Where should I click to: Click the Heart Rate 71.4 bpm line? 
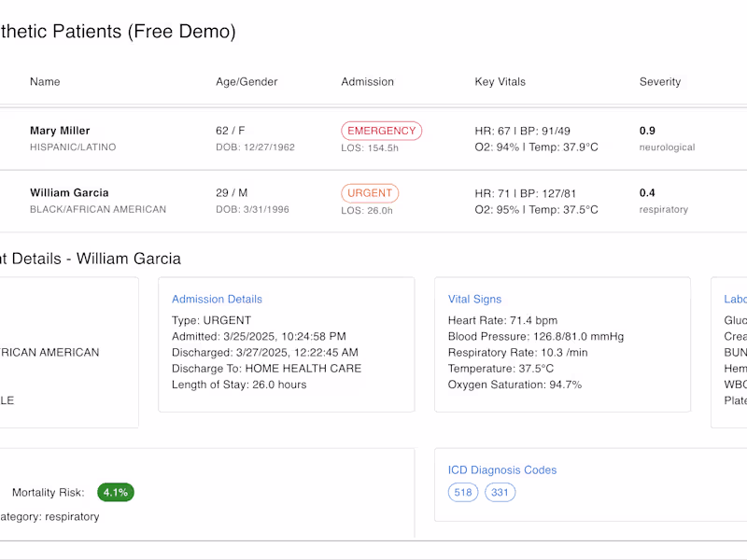pyautogui.click(x=502, y=320)
